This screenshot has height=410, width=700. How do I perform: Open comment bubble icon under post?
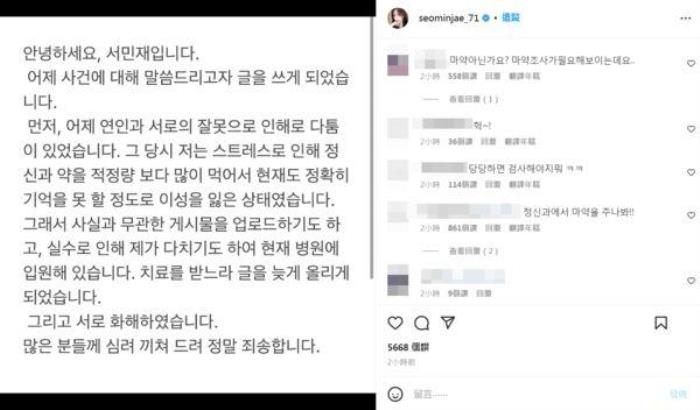421,322
